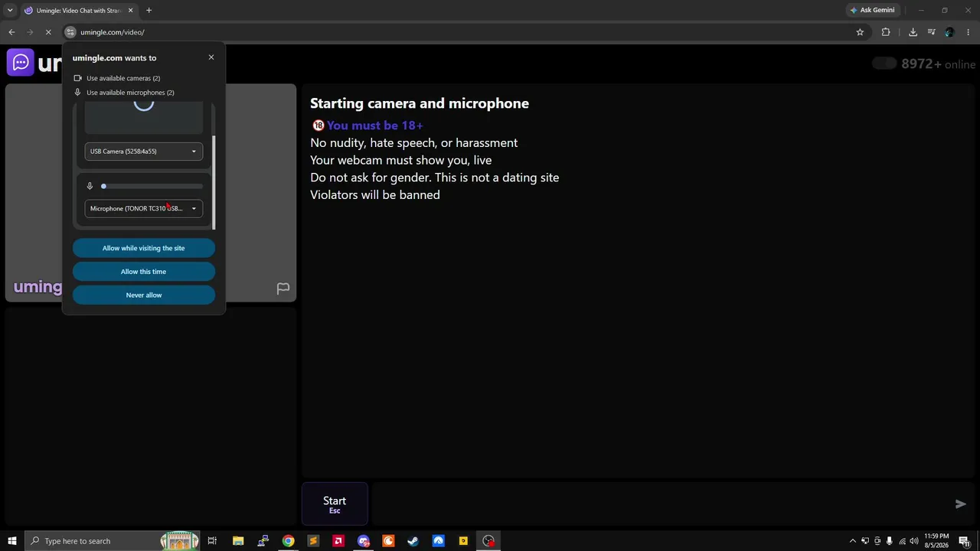This screenshot has width=980, height=551.
Task: Open Task View in taskbar
Action: coord(212,541)
